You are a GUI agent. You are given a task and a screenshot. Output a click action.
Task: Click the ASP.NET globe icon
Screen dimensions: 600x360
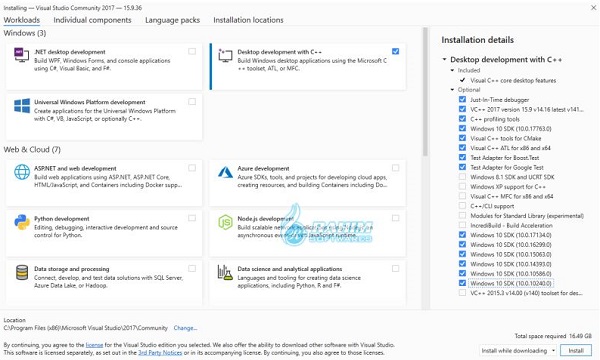22,172
